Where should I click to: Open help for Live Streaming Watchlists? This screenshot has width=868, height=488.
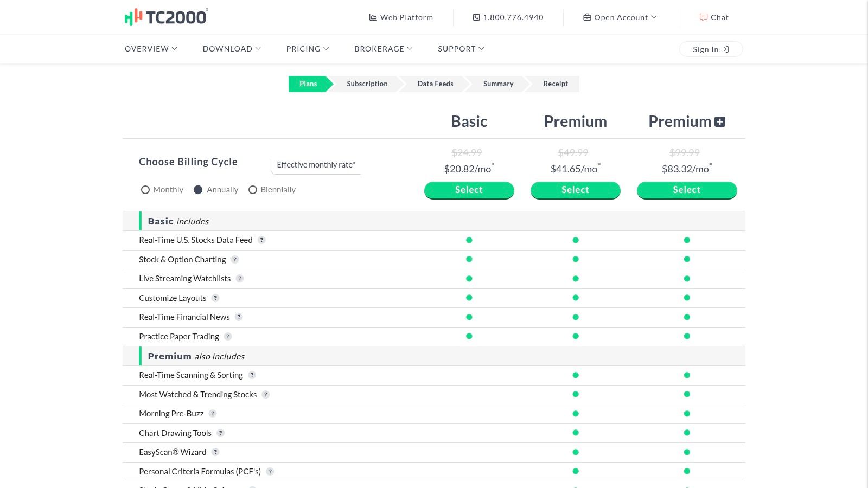[240, 279]
